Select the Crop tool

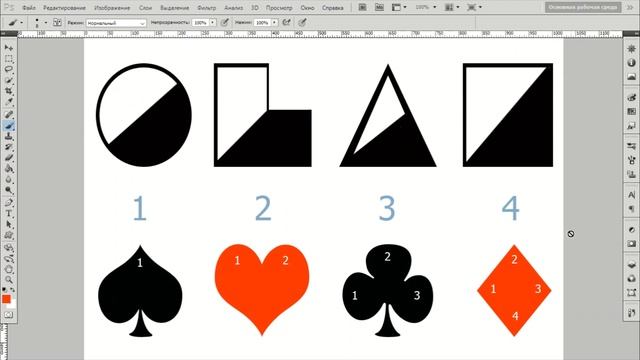(x=9, y=91)
